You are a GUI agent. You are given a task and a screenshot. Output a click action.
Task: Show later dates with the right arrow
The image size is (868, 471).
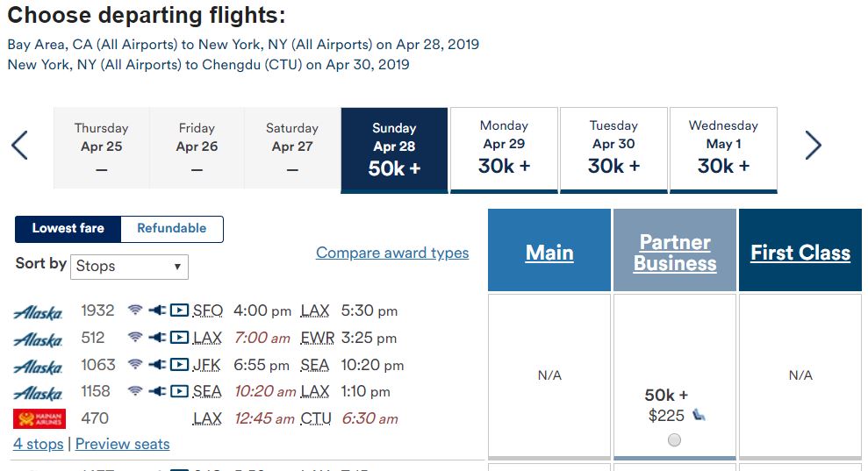tap(814, 146)
